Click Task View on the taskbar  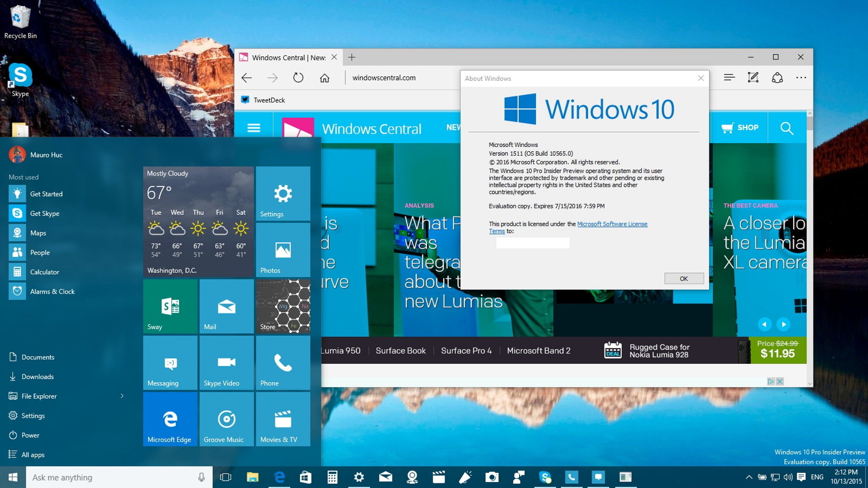coord(226,477)
